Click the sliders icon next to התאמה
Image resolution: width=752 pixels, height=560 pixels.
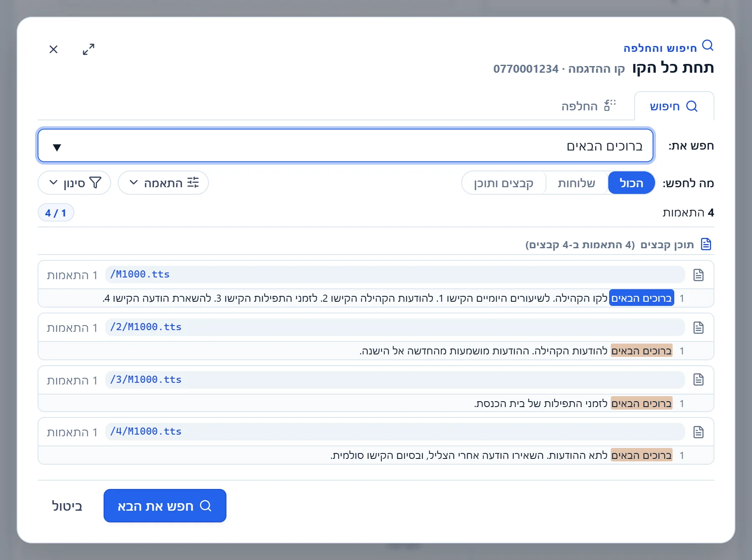pos(193,183)
